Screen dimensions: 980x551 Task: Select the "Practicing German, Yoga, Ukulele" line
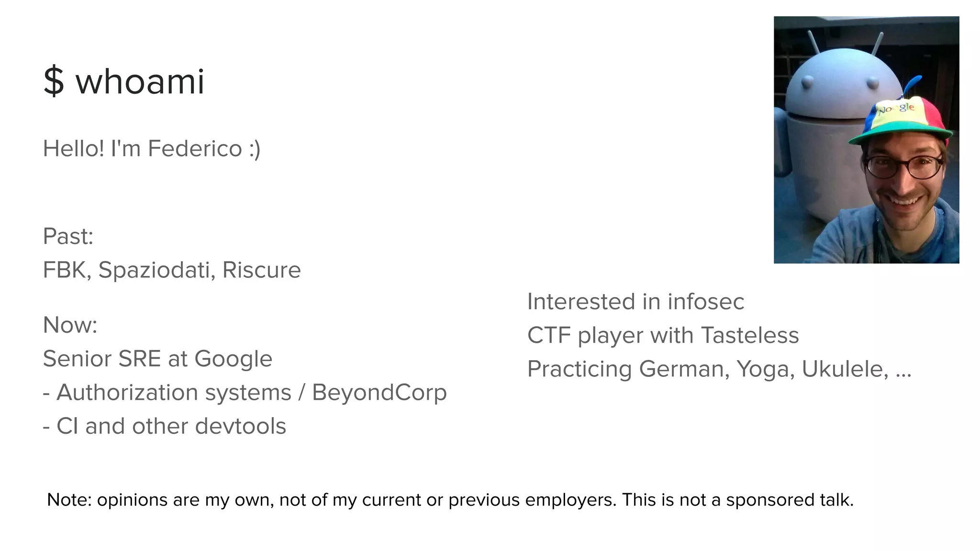tap(719, 369)
